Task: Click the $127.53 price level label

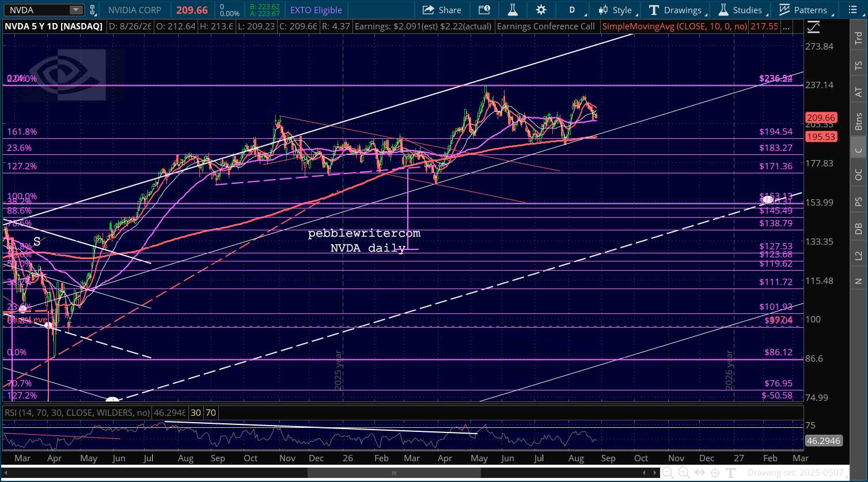Action: 776,246
